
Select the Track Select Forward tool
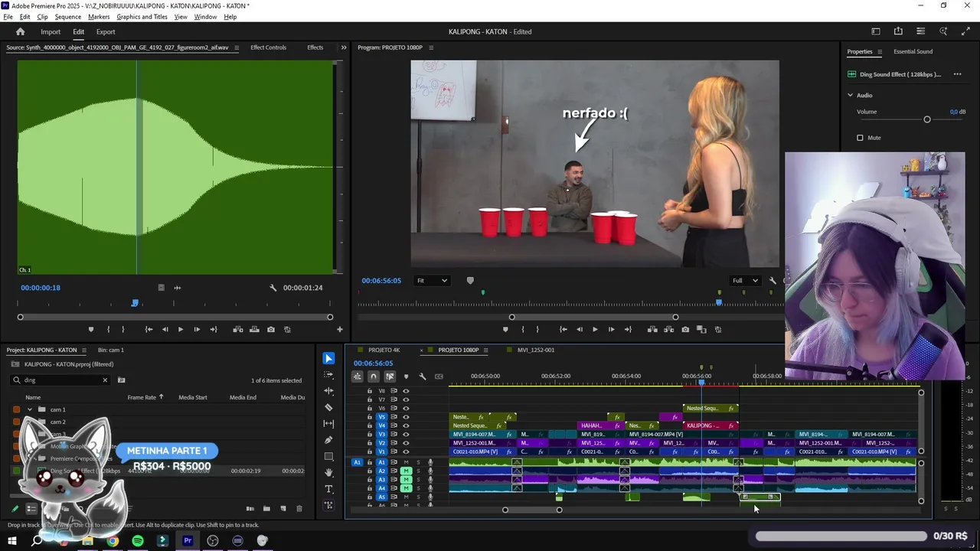(x=328, y=375)
